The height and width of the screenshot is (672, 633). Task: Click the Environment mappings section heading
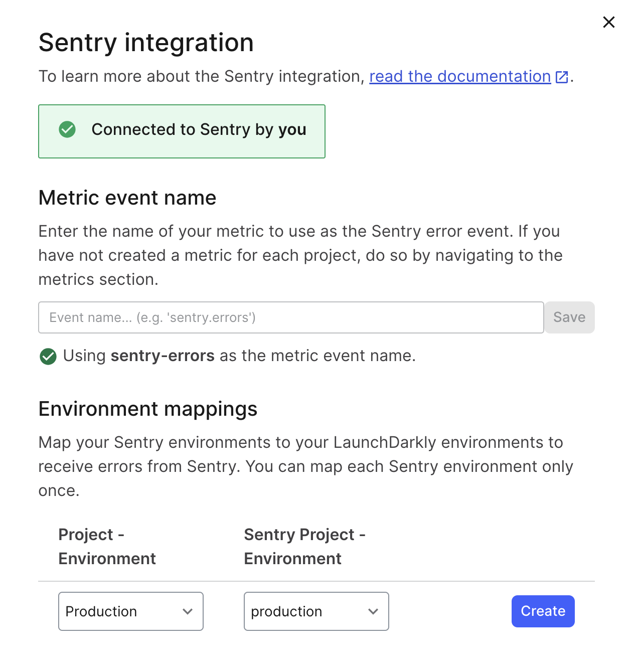pos(148,409)
